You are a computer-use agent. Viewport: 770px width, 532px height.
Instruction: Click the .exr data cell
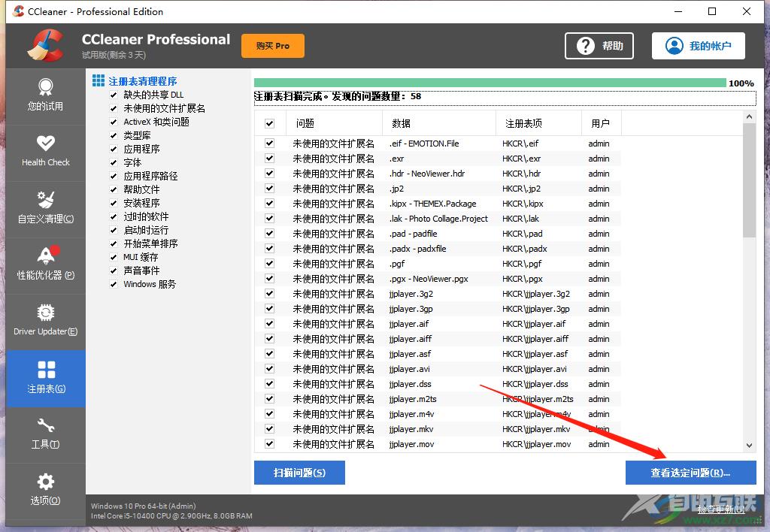point(396,159)
